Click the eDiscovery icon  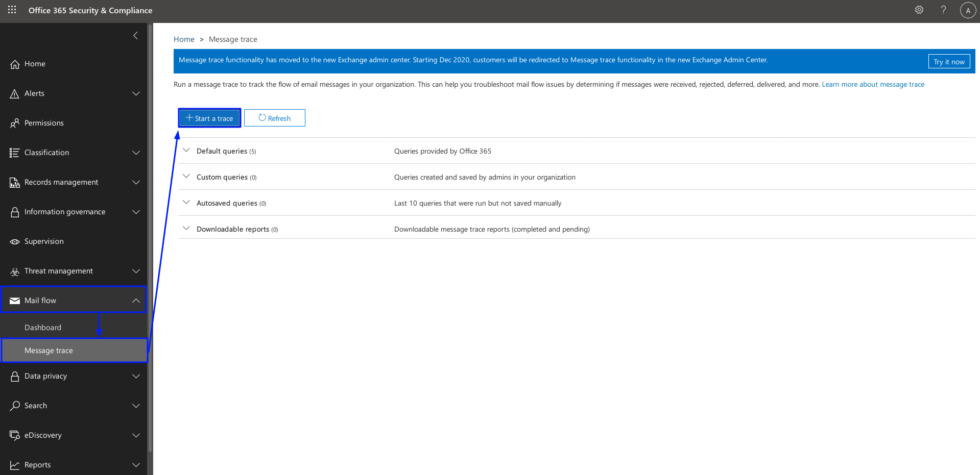tap(15, 435)
